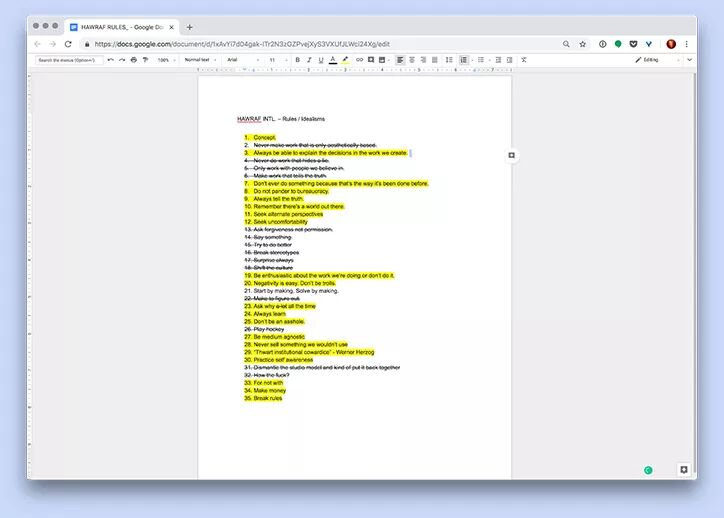Open the highlight color picker
The image size is (724, 518).
tap(345, 60)
